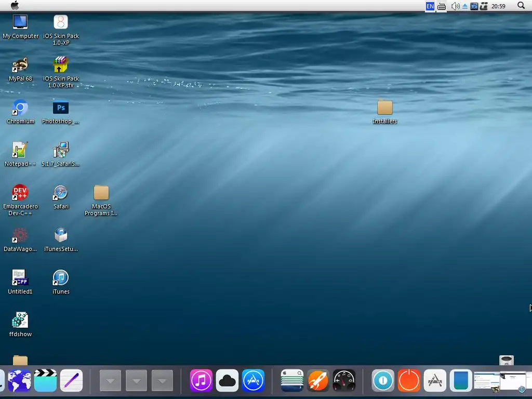This screenshot has width=532, height=399.
Task: Select the Untitled1 CPP file
Action: tap(20, 282)
